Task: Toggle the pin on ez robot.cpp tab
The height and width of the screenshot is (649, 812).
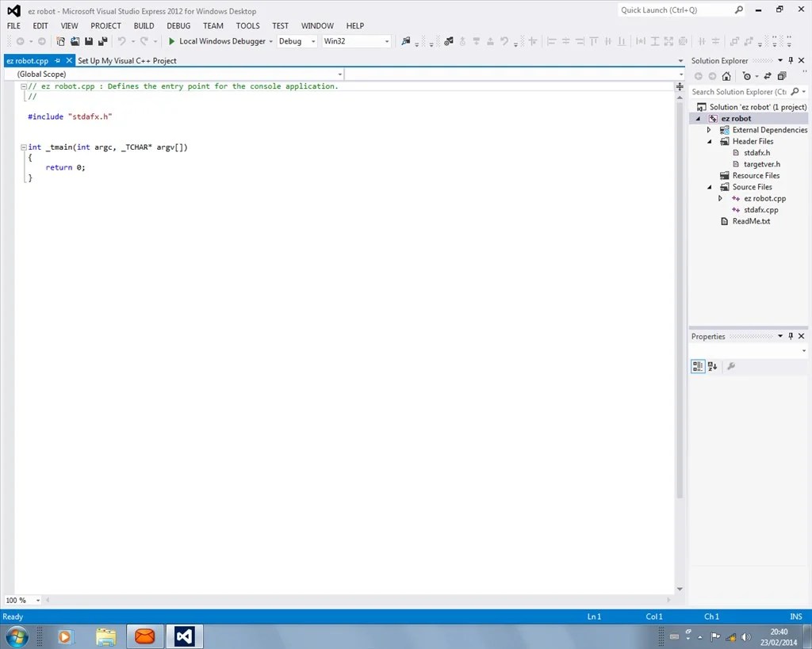Action: [57, 60]
